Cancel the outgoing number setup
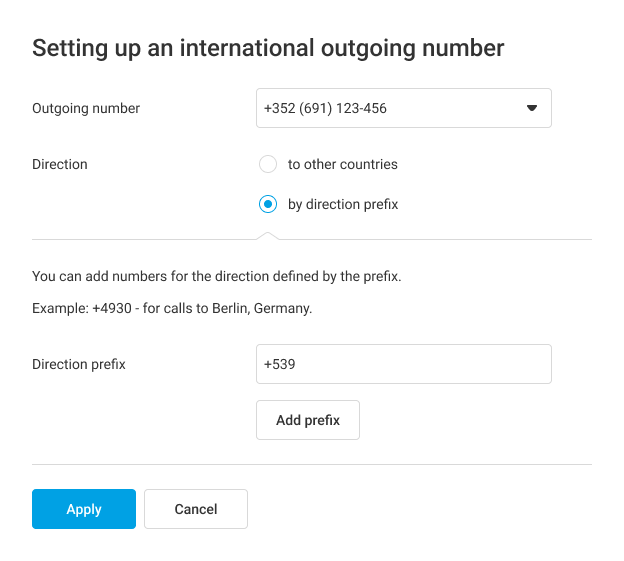Screen dimensions: 624x561 pos(196,509)
